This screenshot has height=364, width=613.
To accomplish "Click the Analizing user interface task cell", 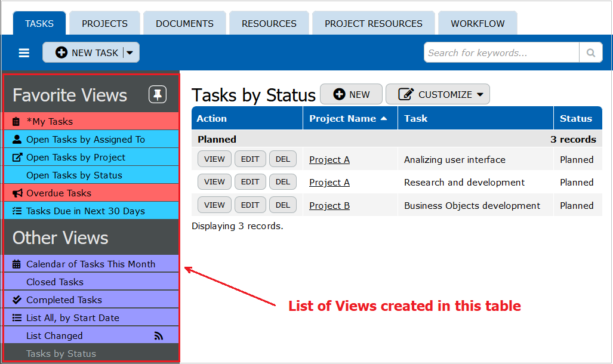I will [475, 159].
